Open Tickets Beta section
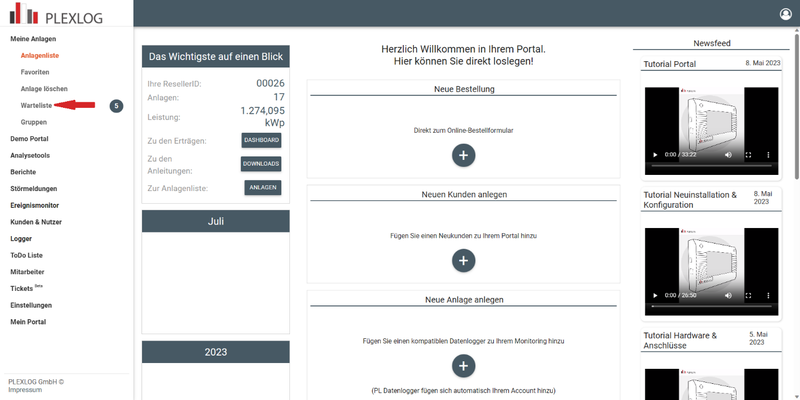 pyautogui.click(x=27, y=288)
